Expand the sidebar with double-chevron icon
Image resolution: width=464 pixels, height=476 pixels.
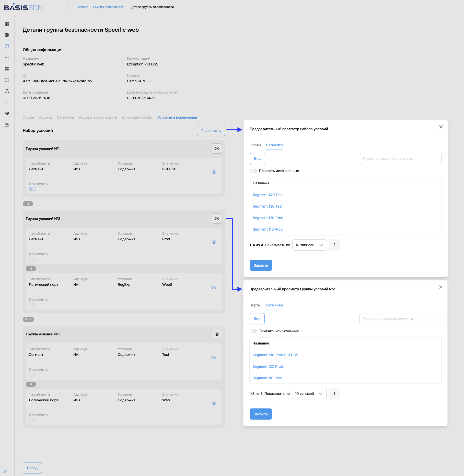click(6, 471)
